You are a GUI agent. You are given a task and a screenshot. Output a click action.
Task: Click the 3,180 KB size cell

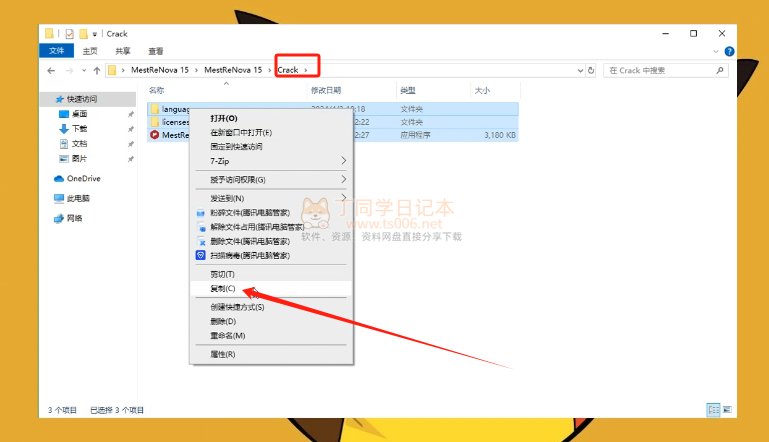click(x=500, y=135)
